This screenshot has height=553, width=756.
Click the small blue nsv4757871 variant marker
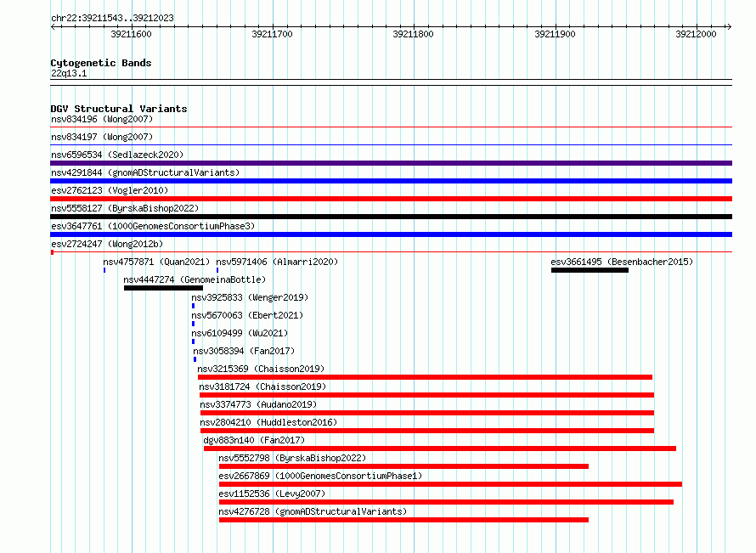[104, 270]
